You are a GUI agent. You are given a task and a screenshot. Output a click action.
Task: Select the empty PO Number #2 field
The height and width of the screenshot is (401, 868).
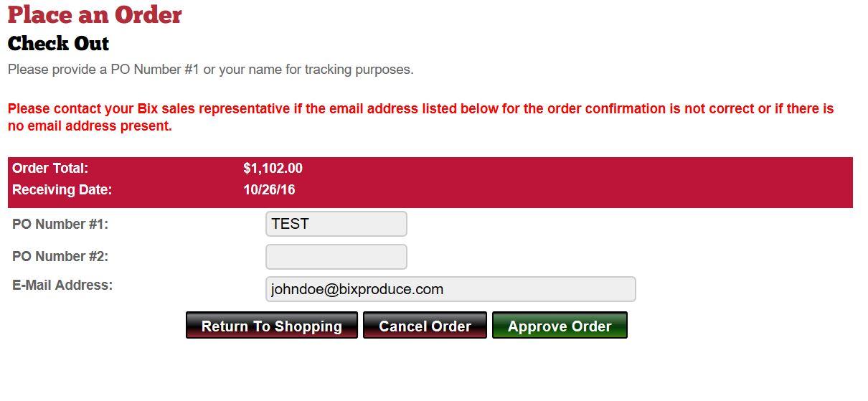click(x=336, y=257)
